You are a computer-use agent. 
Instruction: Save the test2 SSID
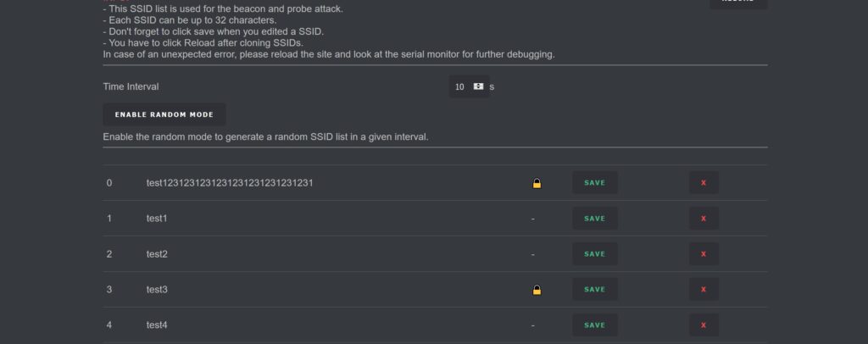pyautogui.click(x=594, y=254)
